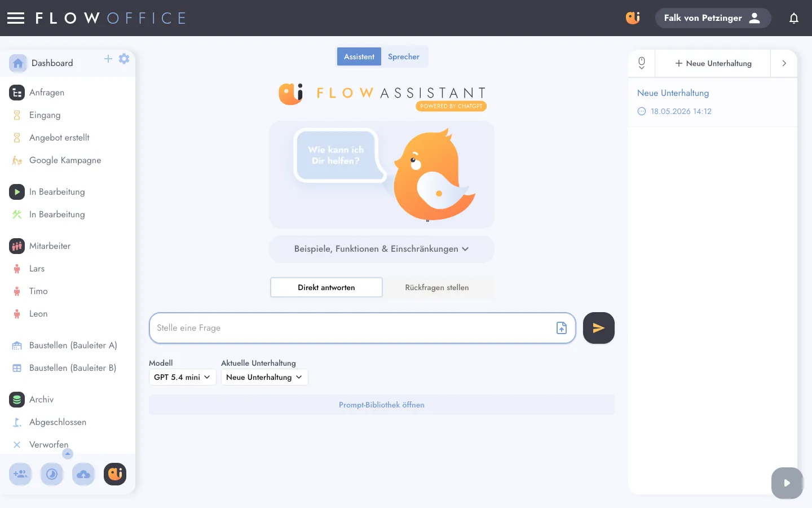Open Aktuelle Unterhaltung dropdown
The width and height of the screenshot is (812, 508).
coord(264,377)
